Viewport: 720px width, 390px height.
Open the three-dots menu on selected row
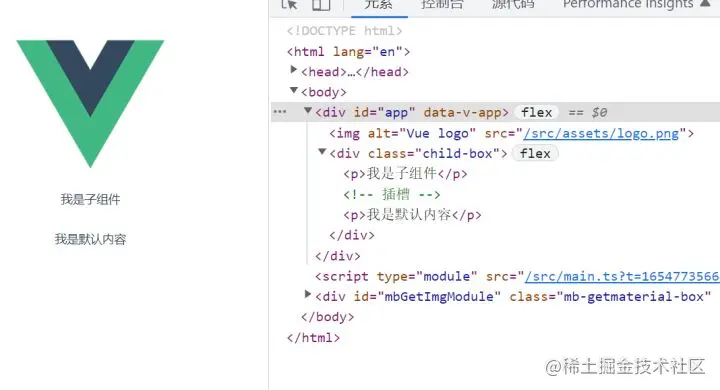coord(280,112)
